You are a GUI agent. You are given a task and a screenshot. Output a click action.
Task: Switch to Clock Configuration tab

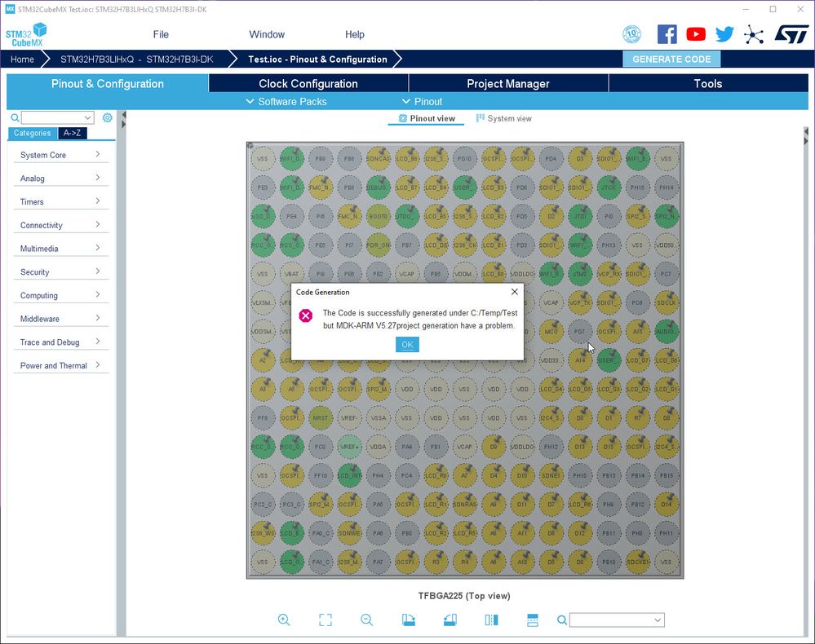(308, 84)
